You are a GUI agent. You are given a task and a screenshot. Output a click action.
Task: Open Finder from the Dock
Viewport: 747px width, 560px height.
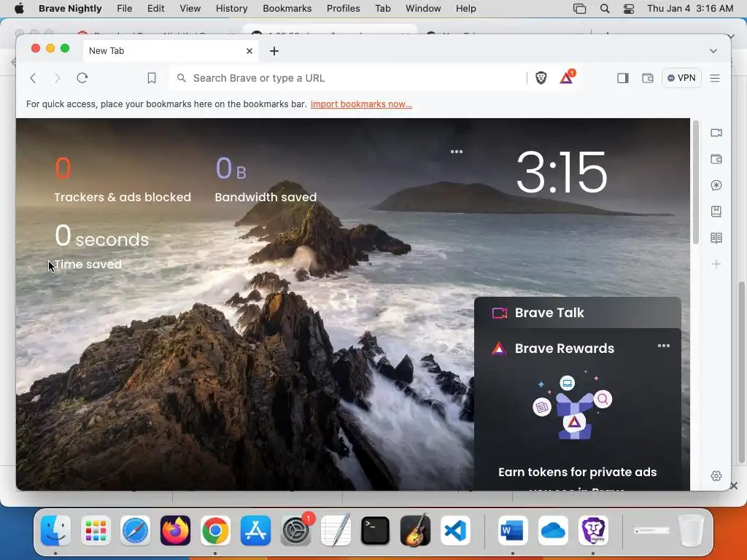(55, 530)
